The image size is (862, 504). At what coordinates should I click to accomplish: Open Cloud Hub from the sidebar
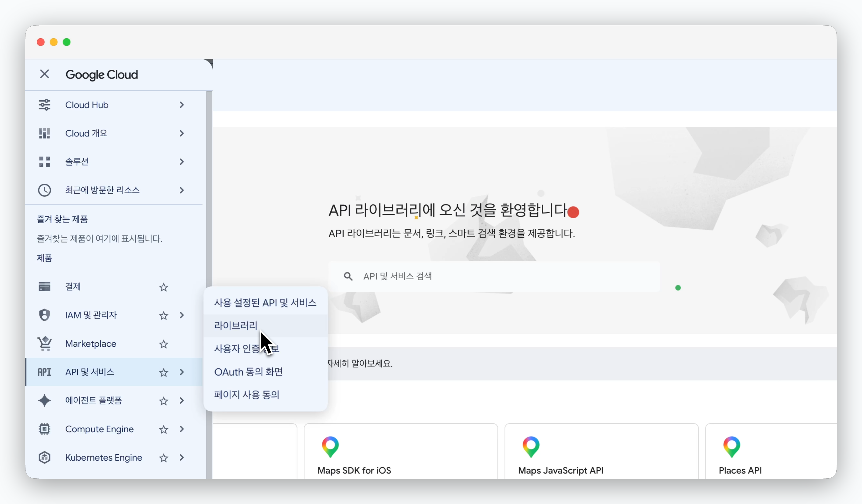pyautogui.click(x=114, y=105)
